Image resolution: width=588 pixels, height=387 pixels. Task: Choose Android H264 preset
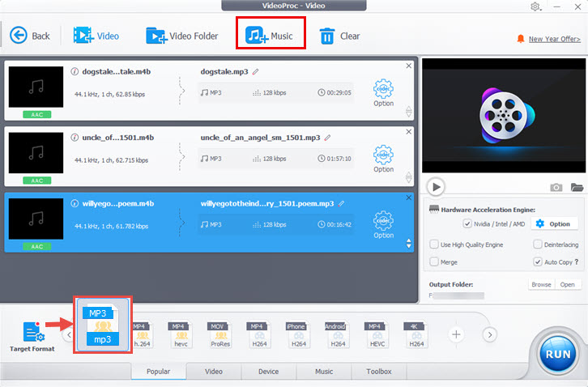coord(338,334)
